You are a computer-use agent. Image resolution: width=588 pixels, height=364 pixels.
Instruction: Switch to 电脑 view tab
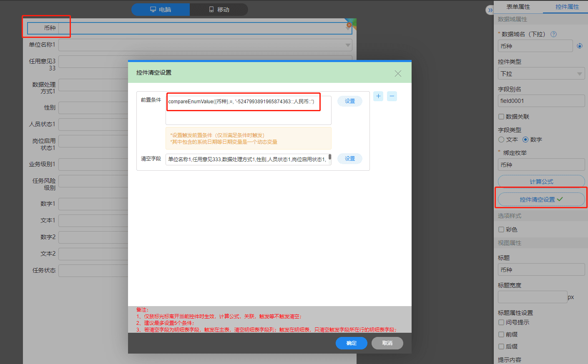(161, 10)
